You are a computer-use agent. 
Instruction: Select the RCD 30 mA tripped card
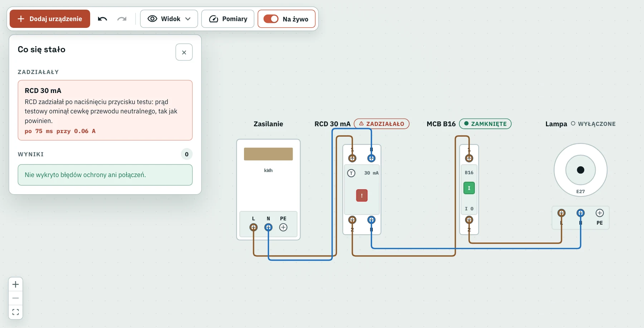105,110
